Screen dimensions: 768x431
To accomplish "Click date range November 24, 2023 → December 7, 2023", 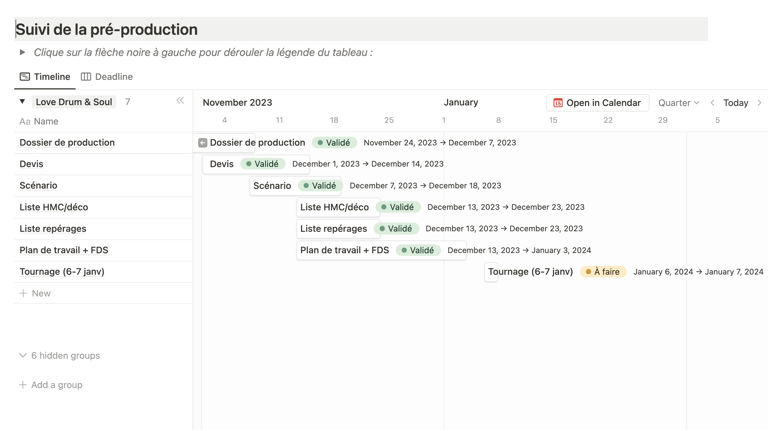I will pos(440,143).
